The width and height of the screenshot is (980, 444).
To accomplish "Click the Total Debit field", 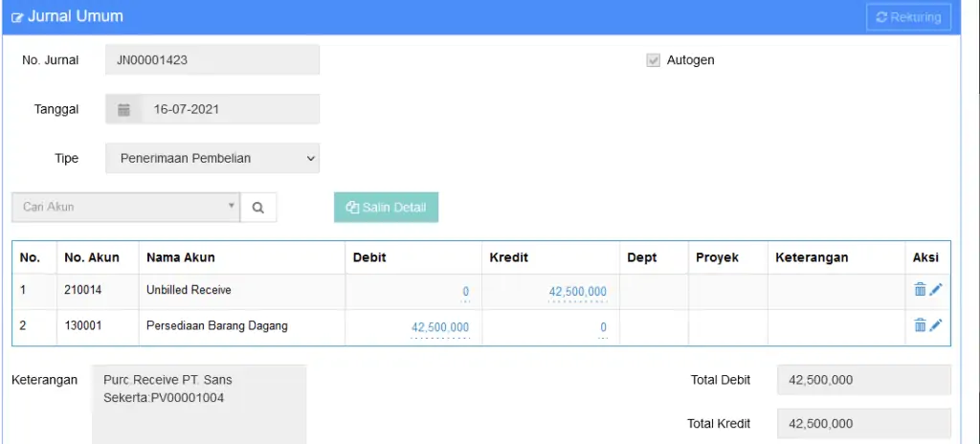I will [864, 380].
